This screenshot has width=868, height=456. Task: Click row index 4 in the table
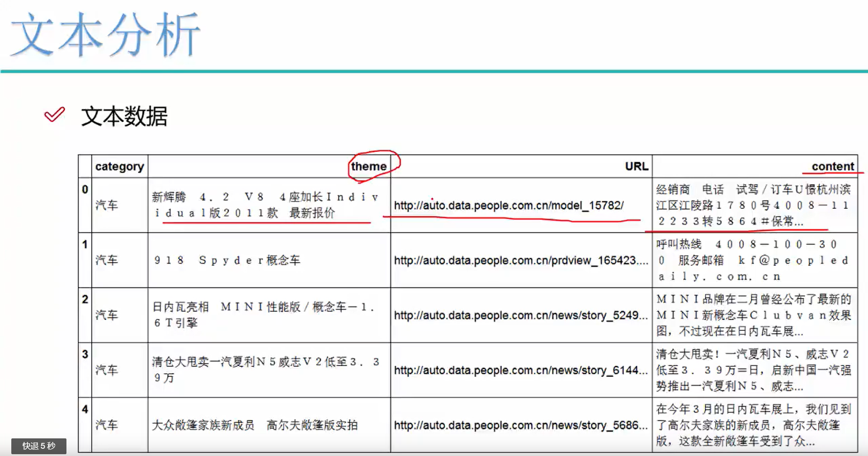coord(85,409)
